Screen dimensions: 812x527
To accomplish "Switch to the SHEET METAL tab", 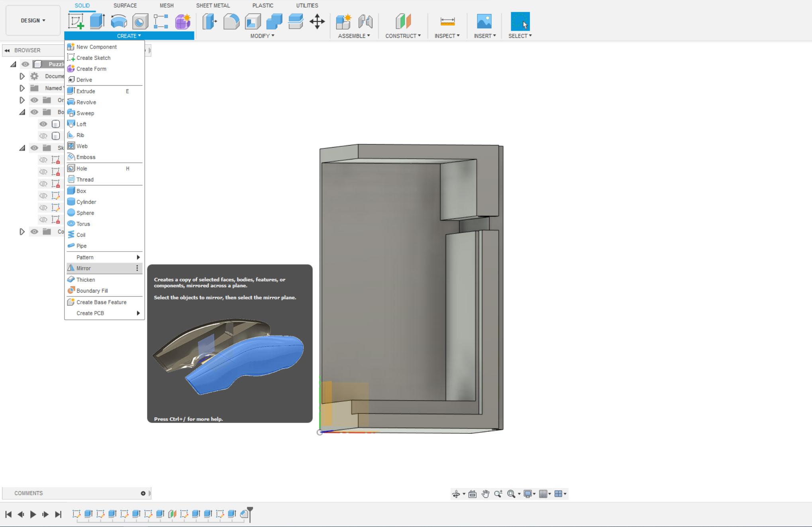I will click(213, 6).
